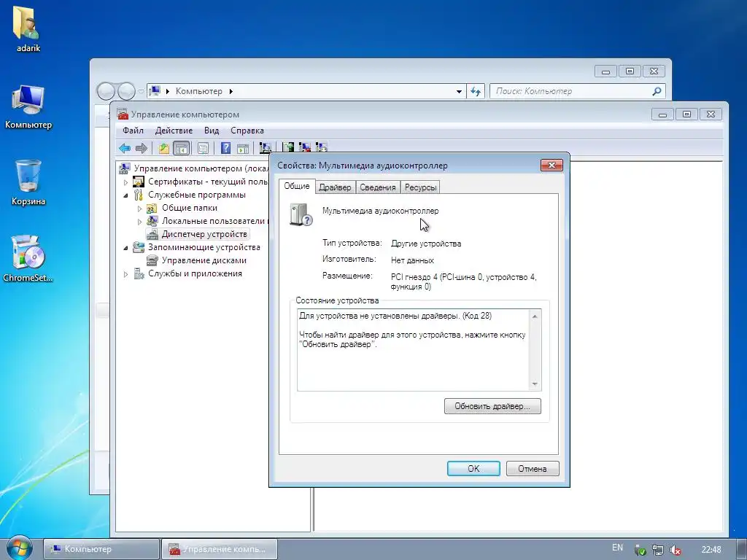
Task: Click the Обновить драйвер... button
Action: point(492,406)
